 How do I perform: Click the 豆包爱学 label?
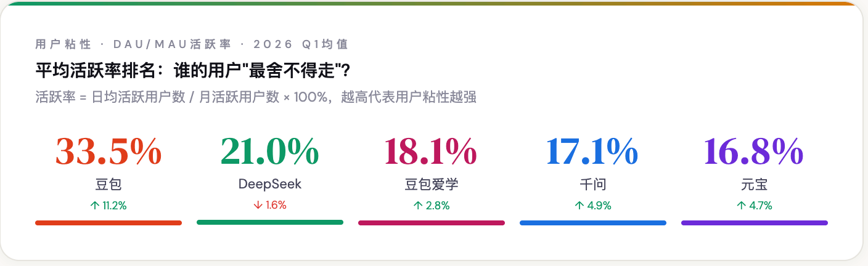tap(432, 185)
